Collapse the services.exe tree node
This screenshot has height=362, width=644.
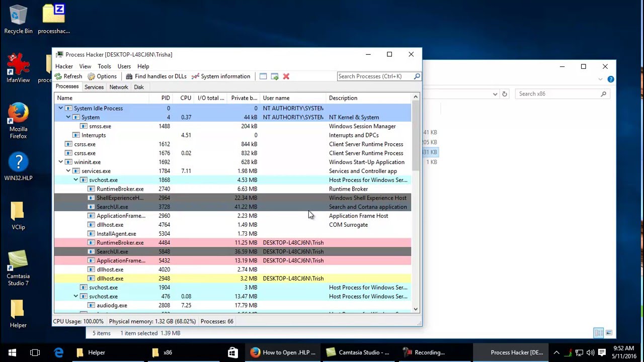click(68, 171)
